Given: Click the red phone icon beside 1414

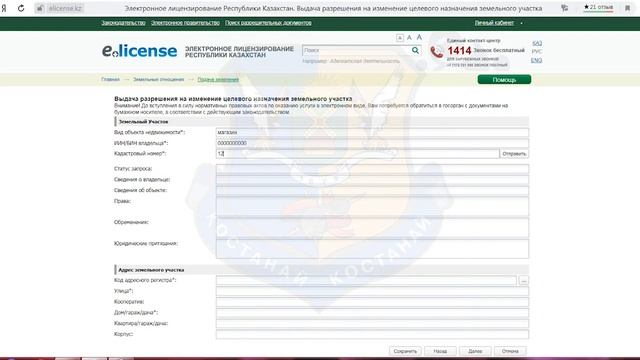Looking at the screenshot, I should click(437, 52).
